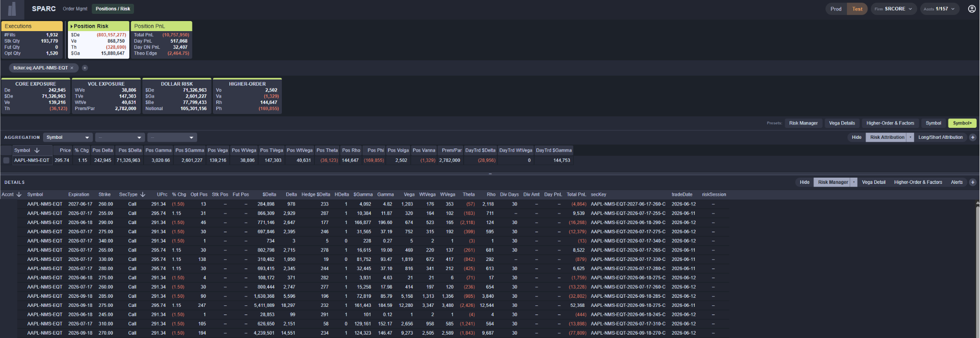Expand the Position Risk card triangle

click(72, 26)
